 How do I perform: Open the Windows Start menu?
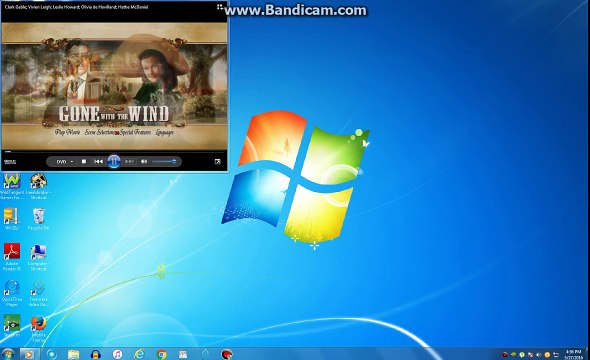click(7, 354)
